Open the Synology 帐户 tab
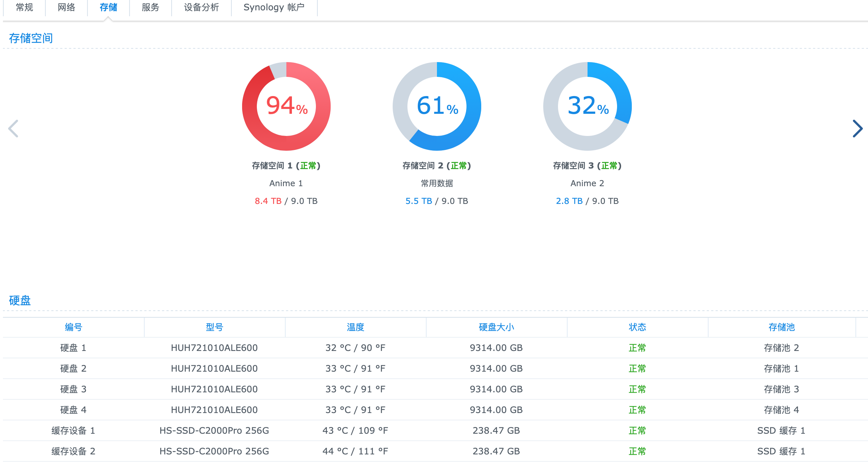Viewport: 868px width, 464px height. (274, 7)
